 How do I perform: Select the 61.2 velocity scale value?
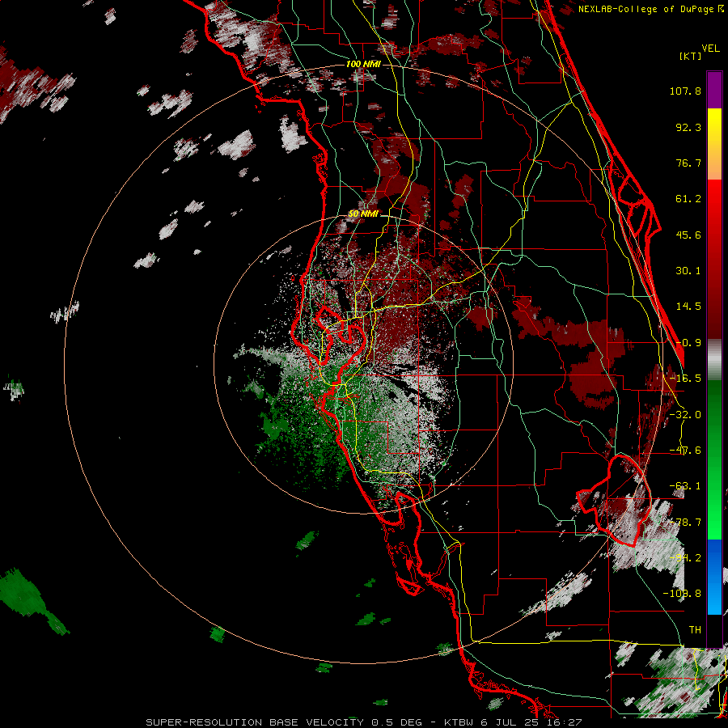tap(688, 199)
